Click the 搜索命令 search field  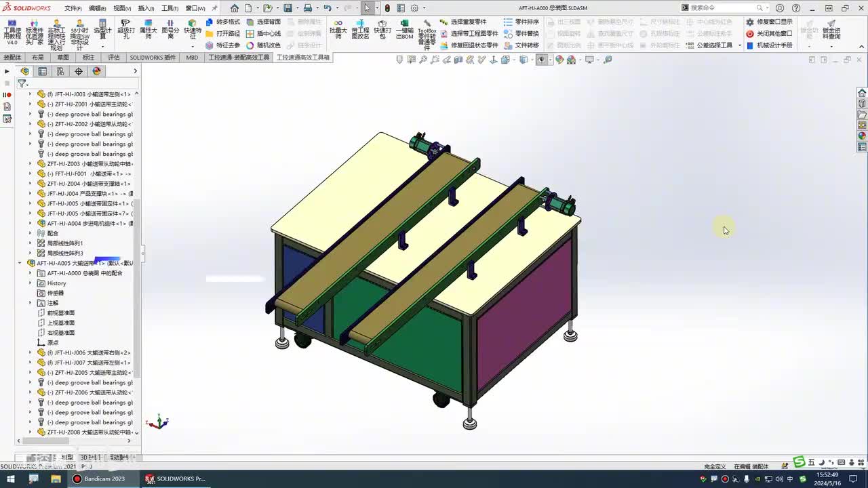point(724,8)
